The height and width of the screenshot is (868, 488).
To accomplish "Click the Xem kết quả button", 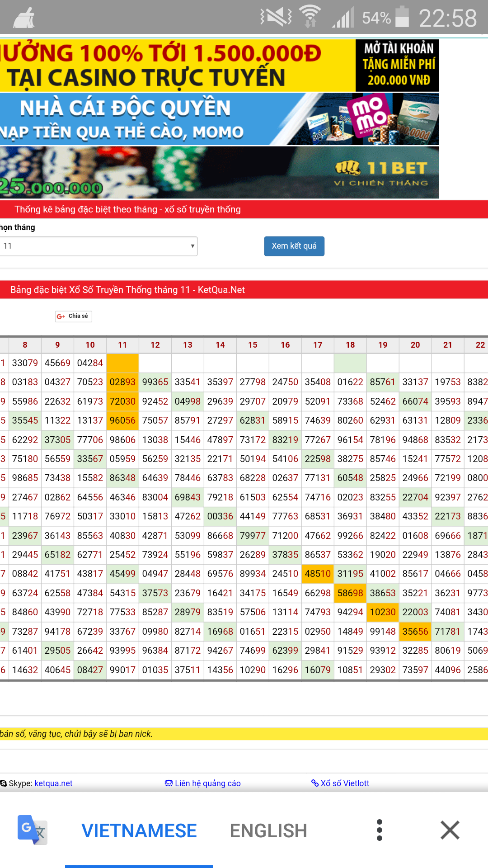I will pos(294,246).
